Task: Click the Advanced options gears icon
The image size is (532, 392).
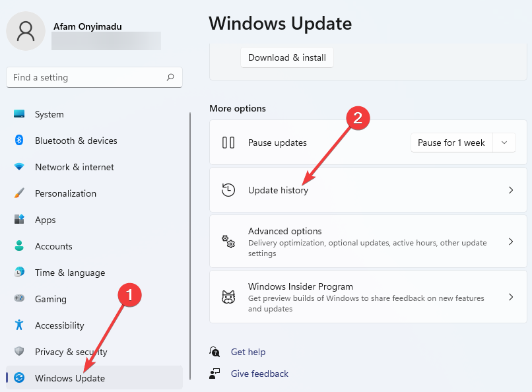Action: [x=228, y=242]
